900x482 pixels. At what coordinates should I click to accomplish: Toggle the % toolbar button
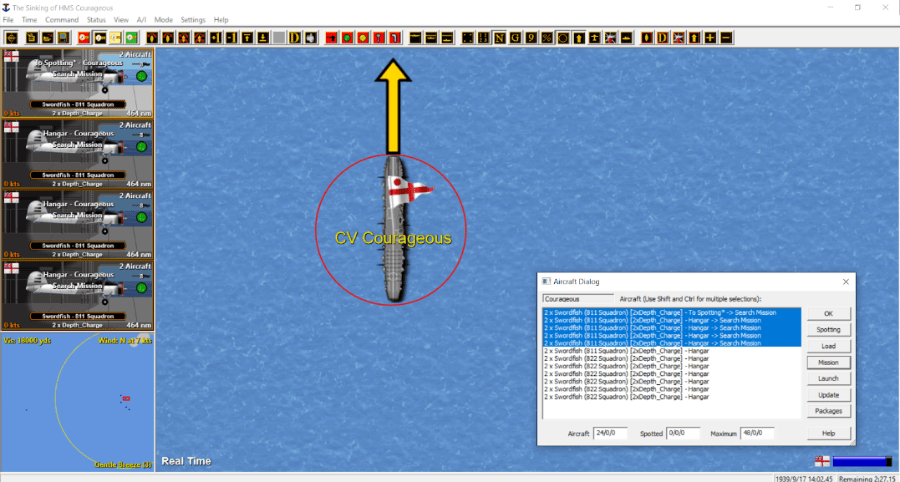[547, 38]
